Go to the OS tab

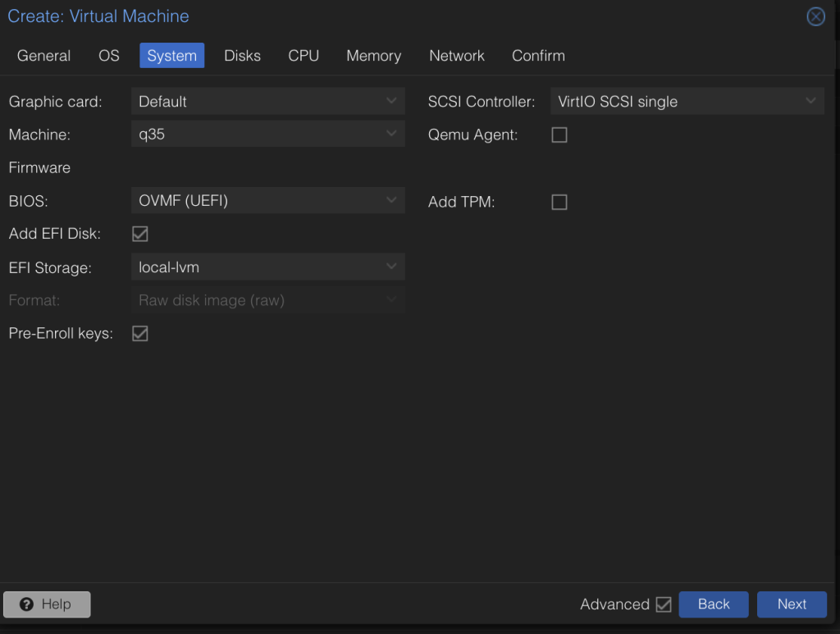pyautogui.click(x=109, y=56)
